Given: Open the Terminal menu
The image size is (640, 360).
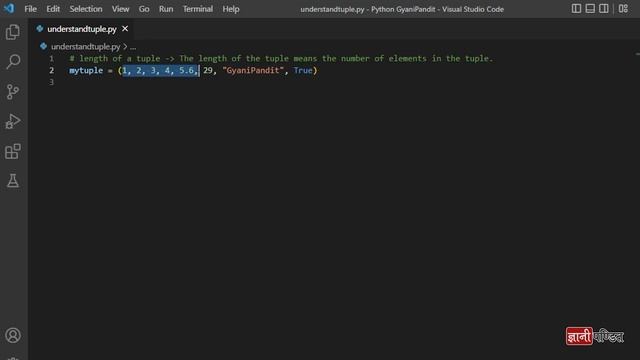Looking at the screenshot, I should tap(198, 9).
